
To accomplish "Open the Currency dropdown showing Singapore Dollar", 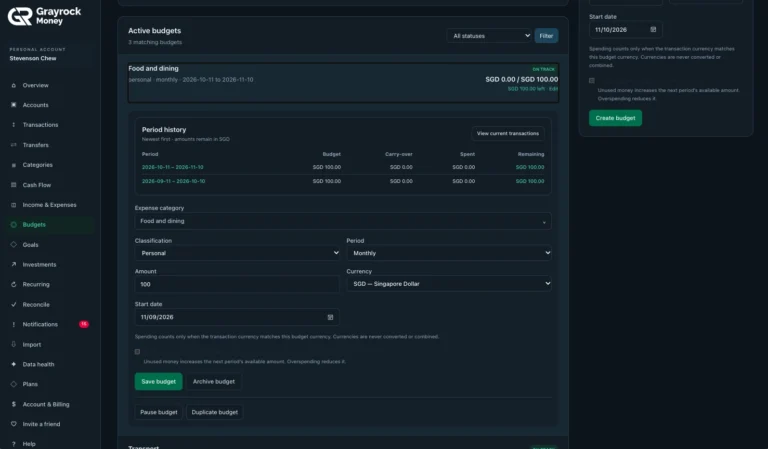I will [x=449, y=284].
